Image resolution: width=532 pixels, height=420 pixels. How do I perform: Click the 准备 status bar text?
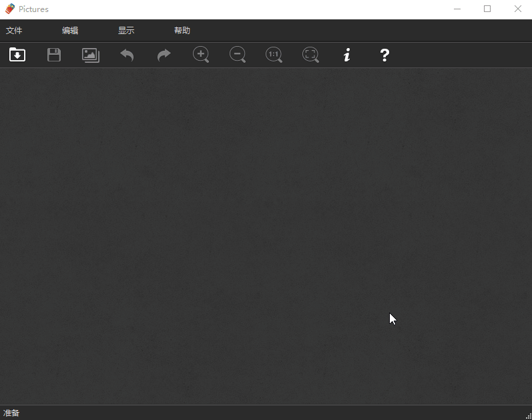pyautogui.click(x=11, y=413)
